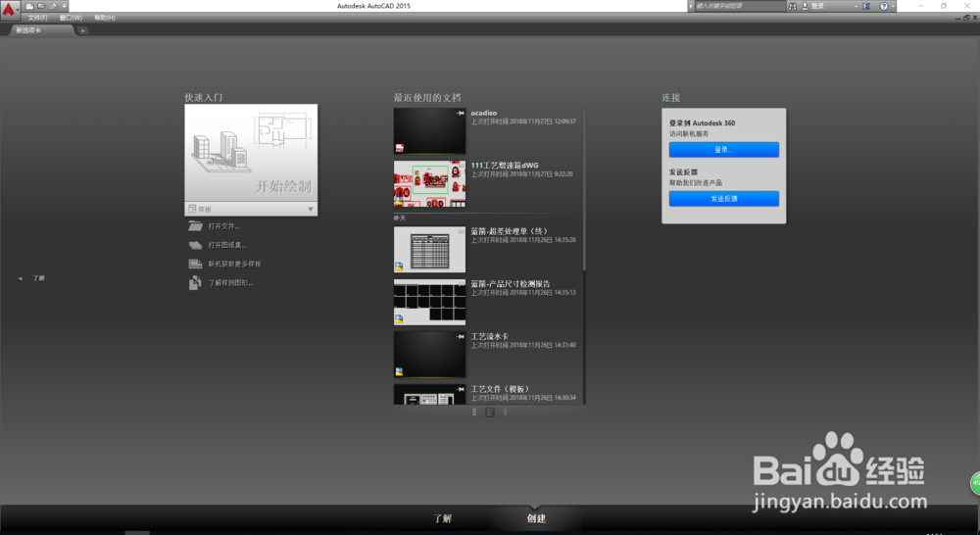Image resolution: width=980 pixels, height=535 pixels.
Task: Open the 文件(F) menu
Action: pos(37,18)
